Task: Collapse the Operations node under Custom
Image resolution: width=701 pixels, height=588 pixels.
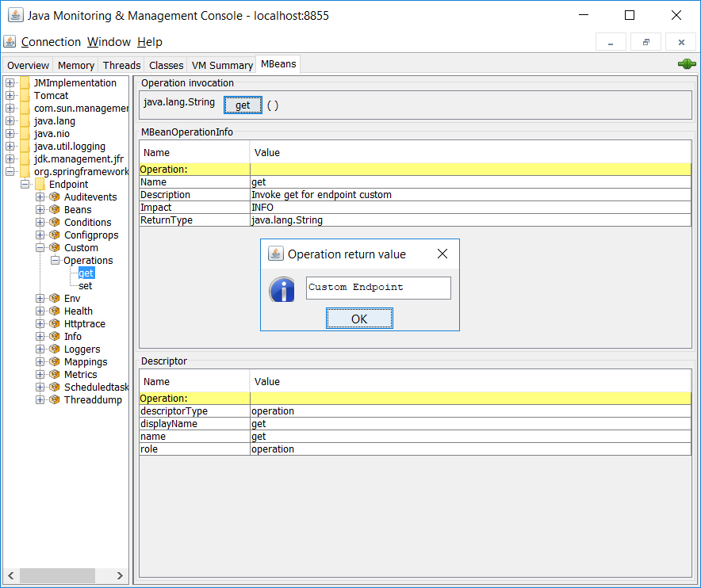Action: (56, 261)
